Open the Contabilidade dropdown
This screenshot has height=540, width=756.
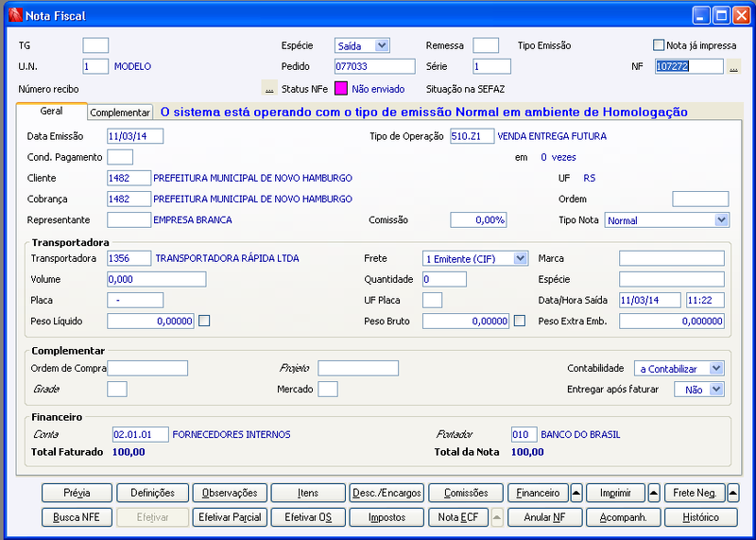(679, 368)
